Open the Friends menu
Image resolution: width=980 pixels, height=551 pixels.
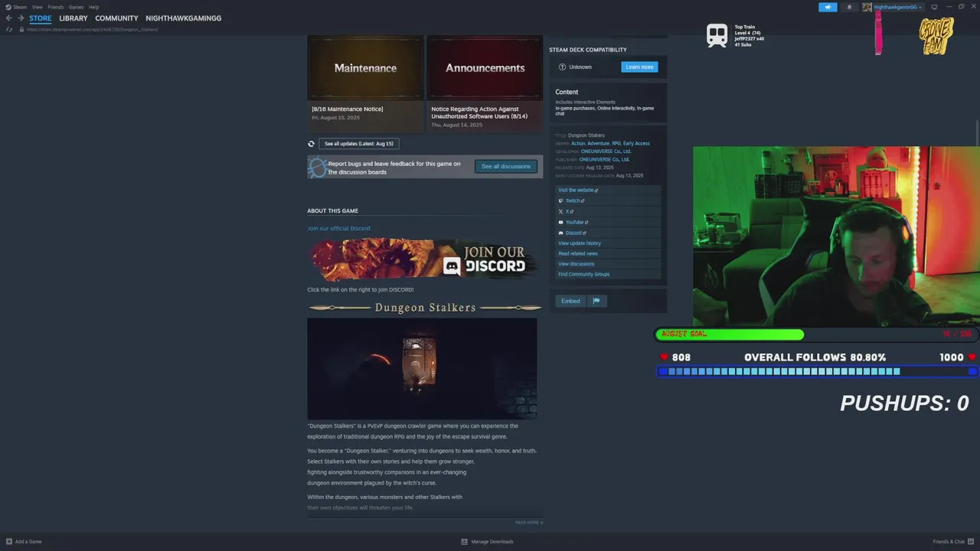55,7
